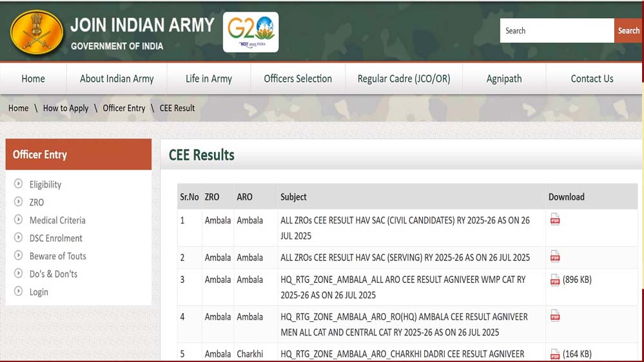This screenshot has height=362, width=644.
Task: Download the 164 KB Charkhi Dadri PDF
Action: tap(554, 354)
